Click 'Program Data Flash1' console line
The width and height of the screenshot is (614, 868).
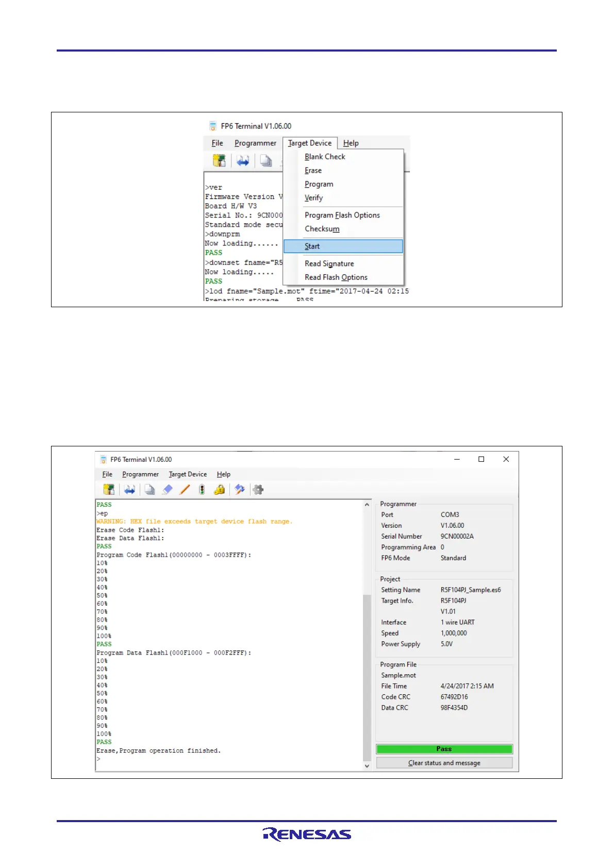tap(174, 653)
